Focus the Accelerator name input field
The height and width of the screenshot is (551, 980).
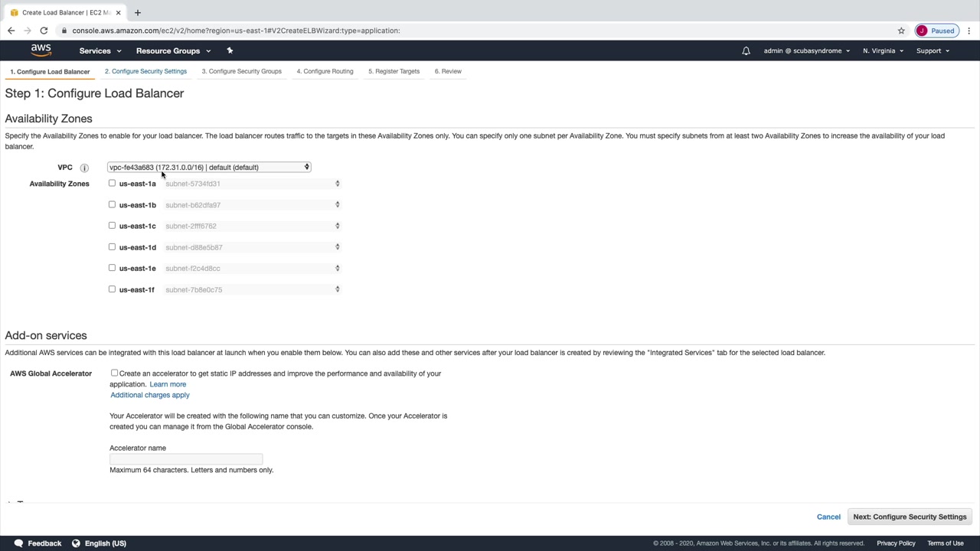tap(186, 459)
